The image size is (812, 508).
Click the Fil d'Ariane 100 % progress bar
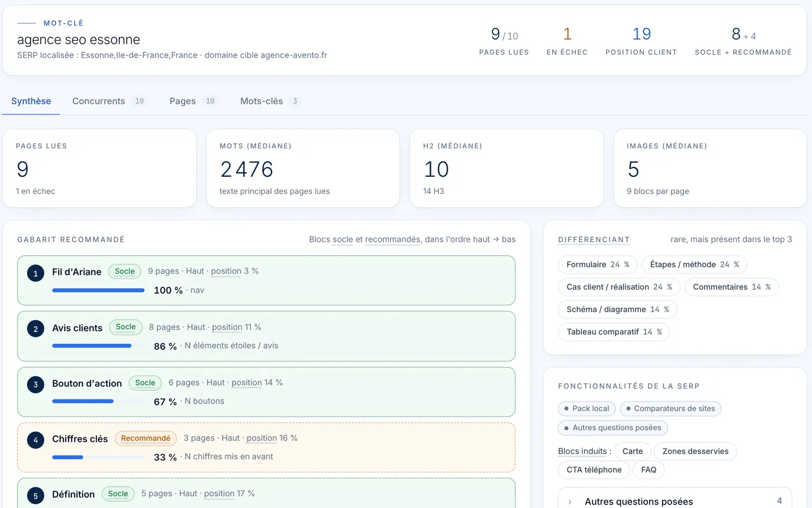pos(98,291)
